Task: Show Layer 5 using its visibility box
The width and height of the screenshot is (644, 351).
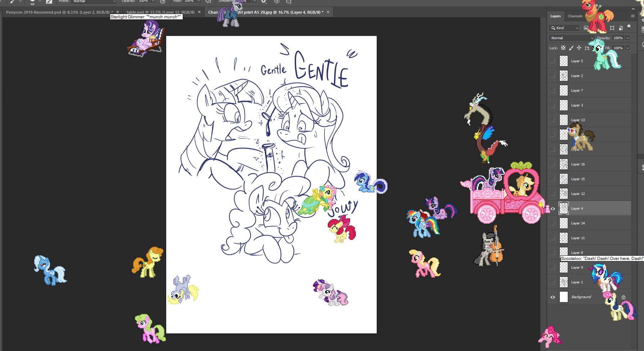Action: coord(553,61)
